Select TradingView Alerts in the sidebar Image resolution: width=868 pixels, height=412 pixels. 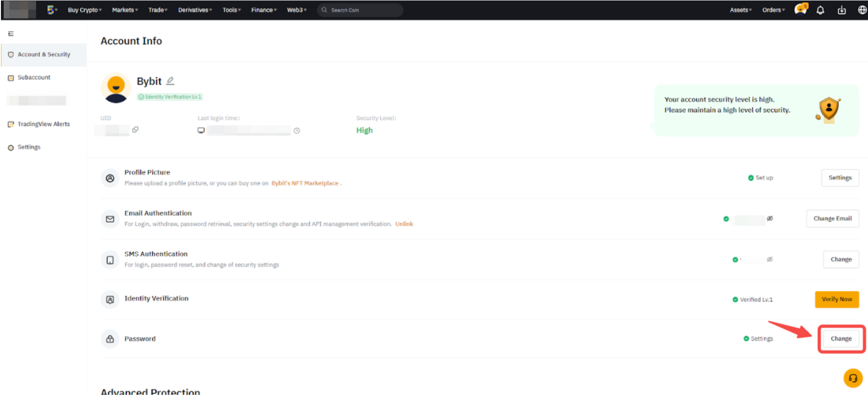[43, 124]
